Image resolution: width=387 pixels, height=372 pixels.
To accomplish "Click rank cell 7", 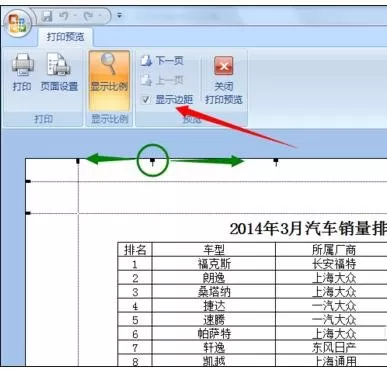I will pos(135,348).
